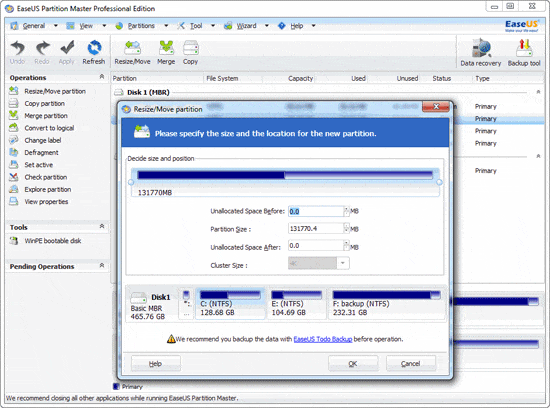This screenshot has width=550, height=408.
Task: Click the Undo toolbar icon
Action: coord(17,48)
